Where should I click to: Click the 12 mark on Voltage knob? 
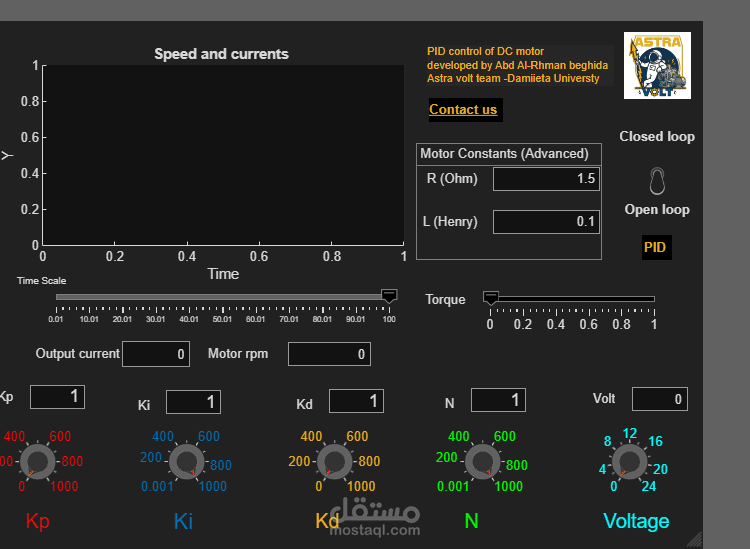630,433
